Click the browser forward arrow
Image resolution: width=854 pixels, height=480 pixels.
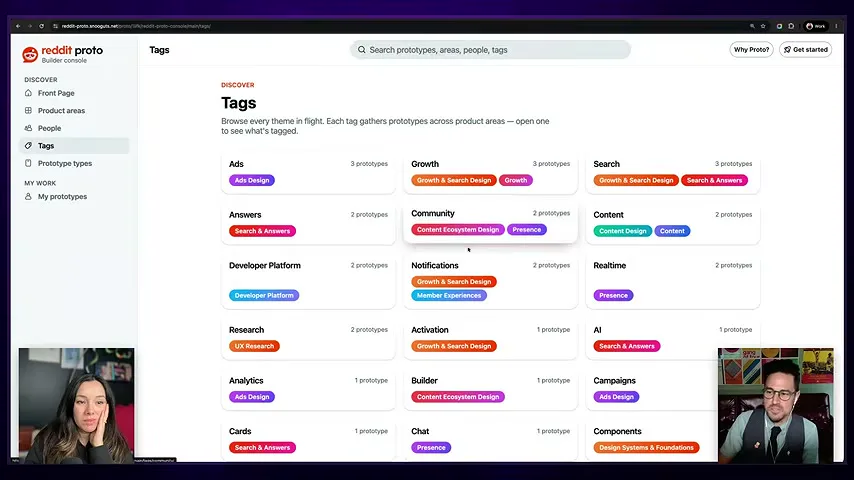[30, 26]
